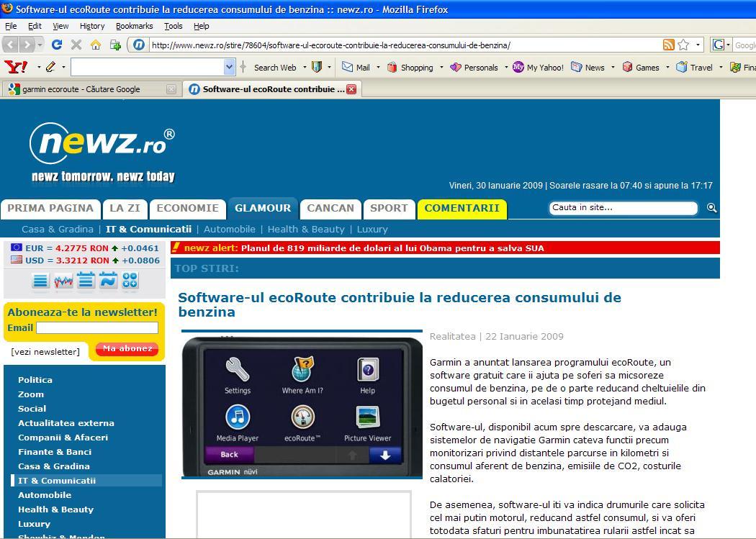The height and width of the screenshot is (539, 756).
Task: Close the Software-ul ecoRoute tab
Action: (351, 89)
